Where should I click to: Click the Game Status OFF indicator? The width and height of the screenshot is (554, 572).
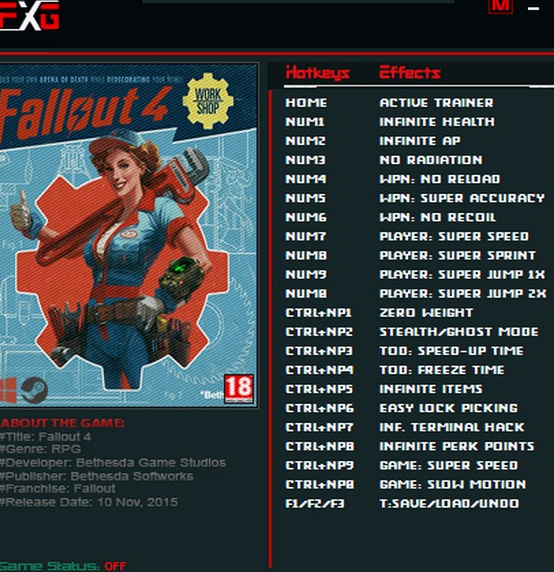(115, 566)
